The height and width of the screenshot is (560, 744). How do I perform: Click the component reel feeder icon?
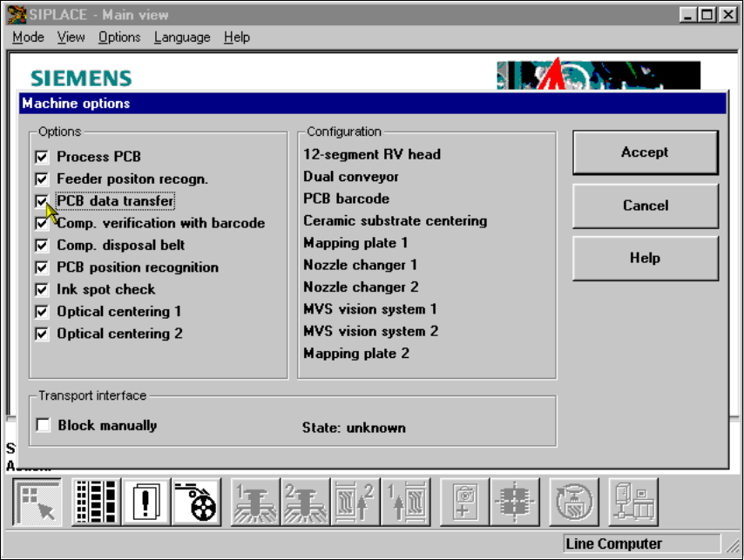point(196,503)
